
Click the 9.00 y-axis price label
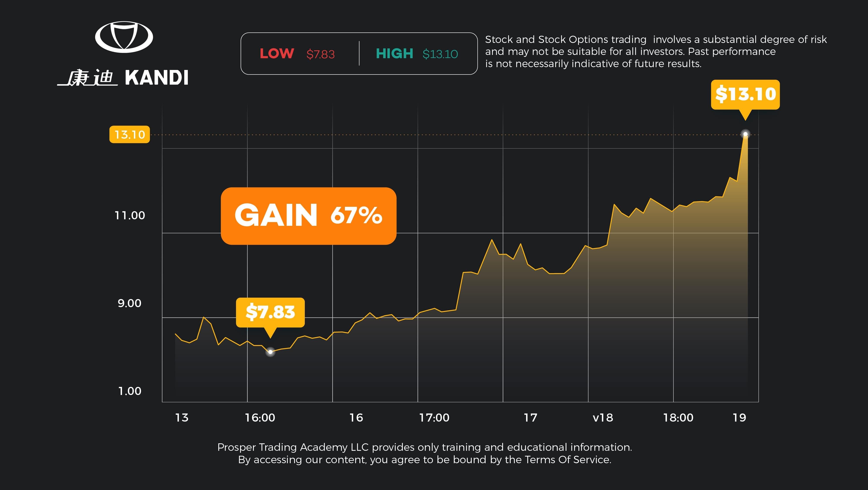click(129, 303)
